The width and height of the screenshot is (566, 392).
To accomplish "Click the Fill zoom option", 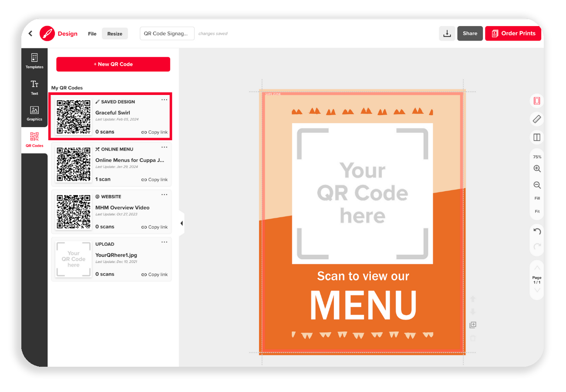I will pos(537,198).
